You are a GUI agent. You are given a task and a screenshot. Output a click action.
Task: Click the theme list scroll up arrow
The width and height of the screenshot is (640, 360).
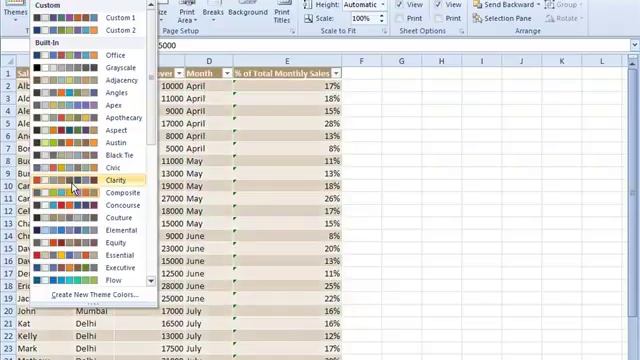pos(151,4)
